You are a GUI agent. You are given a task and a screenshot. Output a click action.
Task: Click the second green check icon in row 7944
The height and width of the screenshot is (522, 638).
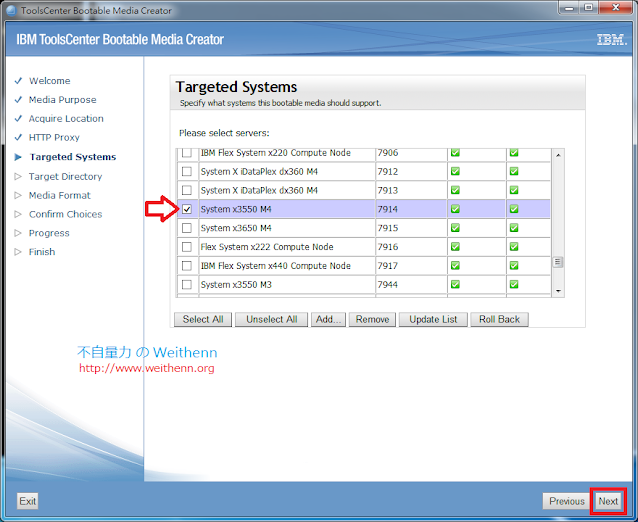(x=514, y=284)
